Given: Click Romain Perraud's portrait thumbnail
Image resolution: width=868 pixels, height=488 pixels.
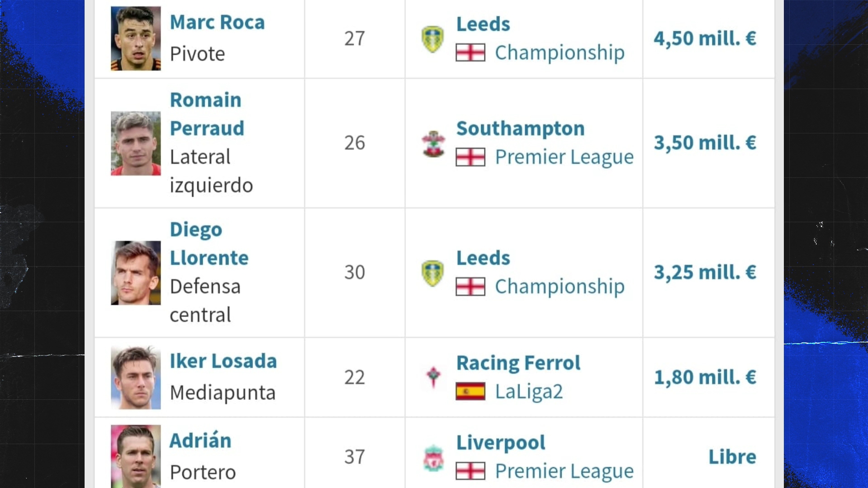Looking at the screenshot, I should click(x=136, y=143).
